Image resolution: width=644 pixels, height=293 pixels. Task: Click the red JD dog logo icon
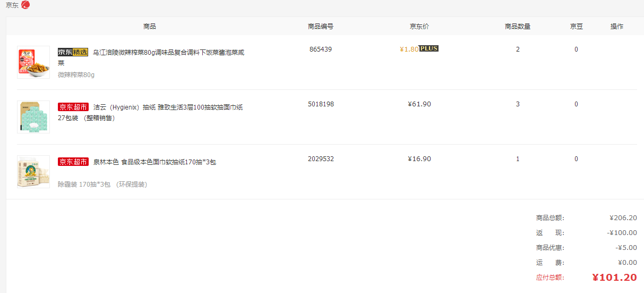click(25, 5)
